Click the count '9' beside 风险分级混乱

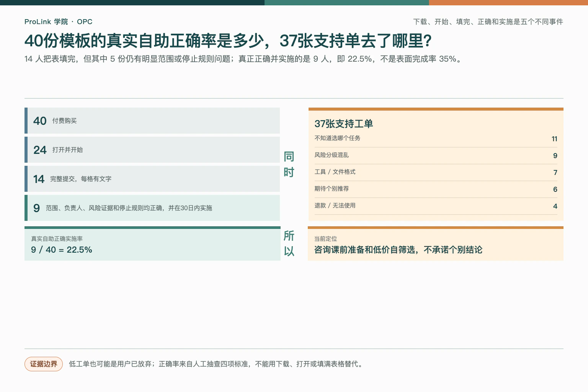coord(555,156)
